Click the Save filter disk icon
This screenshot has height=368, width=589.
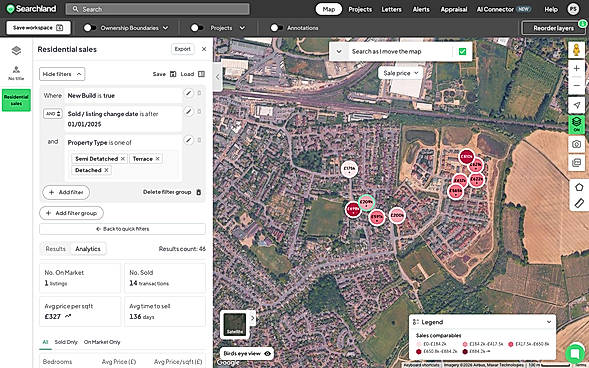tap(173, 74)
